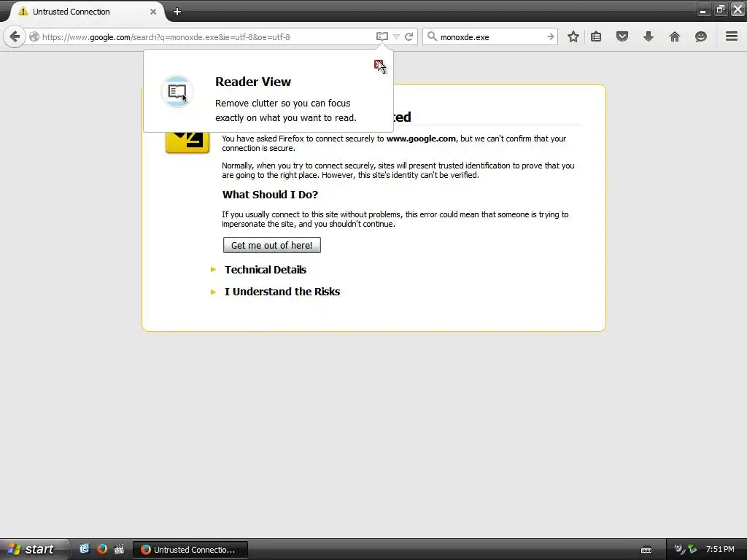The height and width of the screenshot is (560, 747).
Task: Click the taskbar clock 7:51 PM
Action: [x=720, y=549]
